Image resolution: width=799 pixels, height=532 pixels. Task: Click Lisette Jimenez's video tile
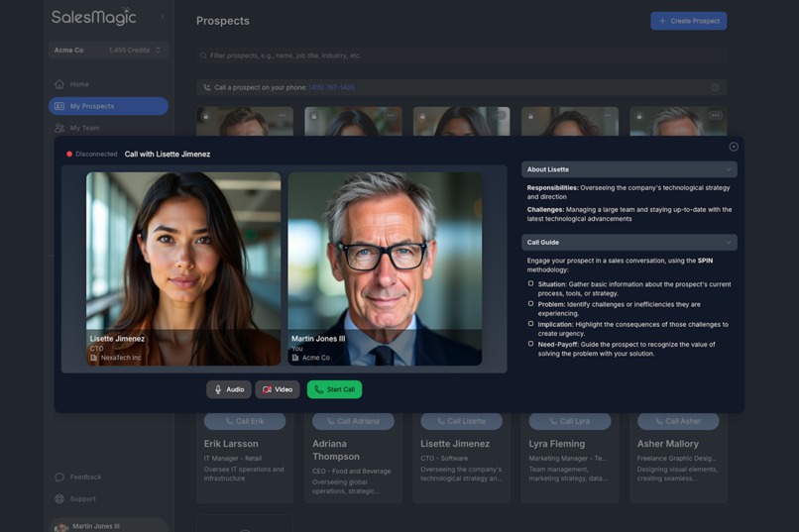click(183, 268)
